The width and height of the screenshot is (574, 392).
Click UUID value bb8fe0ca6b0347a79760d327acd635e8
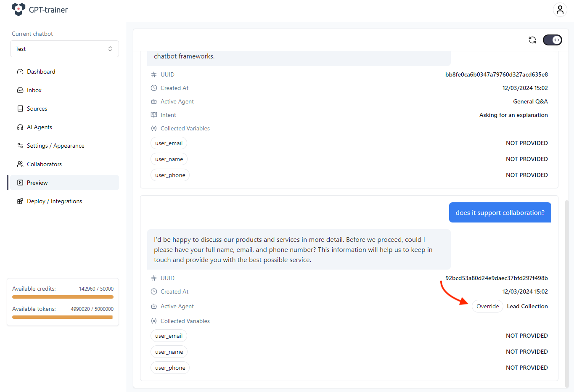click(497, 74)
